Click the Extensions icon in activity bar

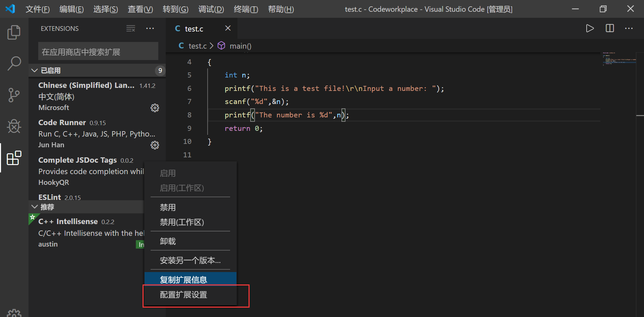(x=14, y=158)
